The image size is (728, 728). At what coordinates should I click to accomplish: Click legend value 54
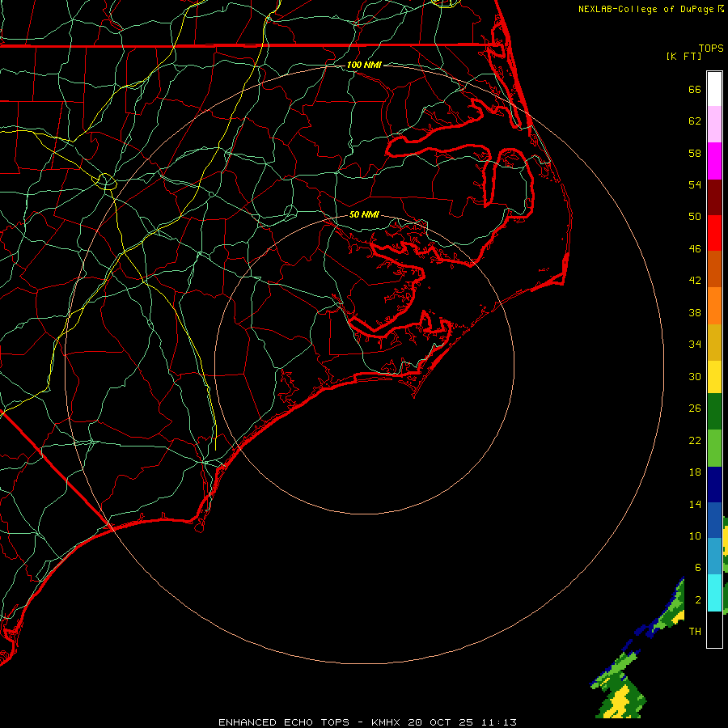(695, 184)
